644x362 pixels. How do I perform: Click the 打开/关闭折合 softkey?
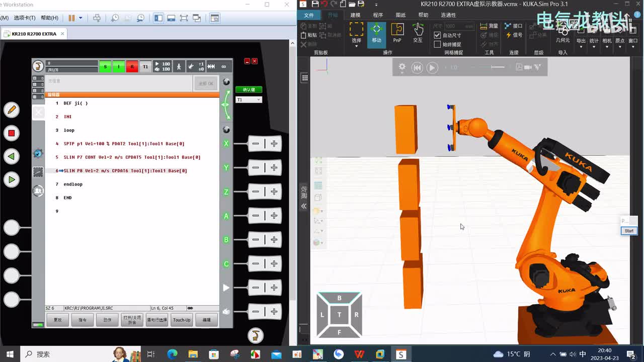pos(132,320)
